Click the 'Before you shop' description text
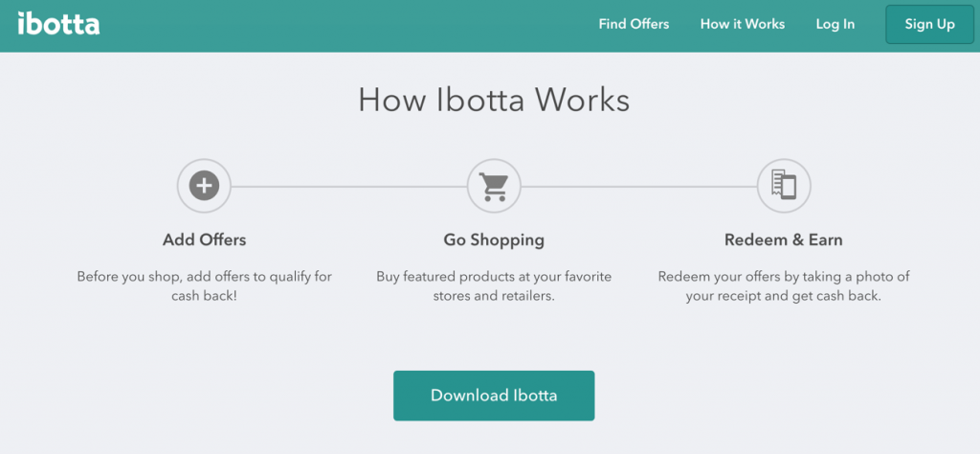The width and height of the screenshot is (980, 454). pyautogui.click(x=205, y=285)
